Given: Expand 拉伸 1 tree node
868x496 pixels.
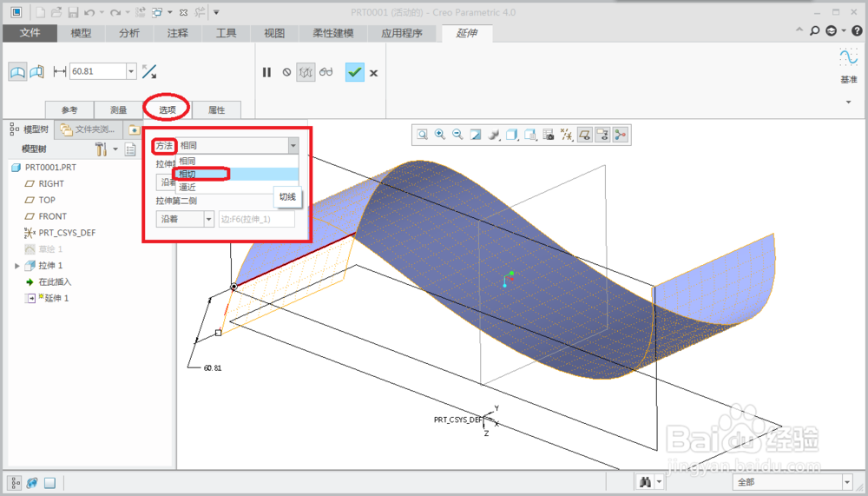Looking at the screenshot, I should [x=17, y=266].
